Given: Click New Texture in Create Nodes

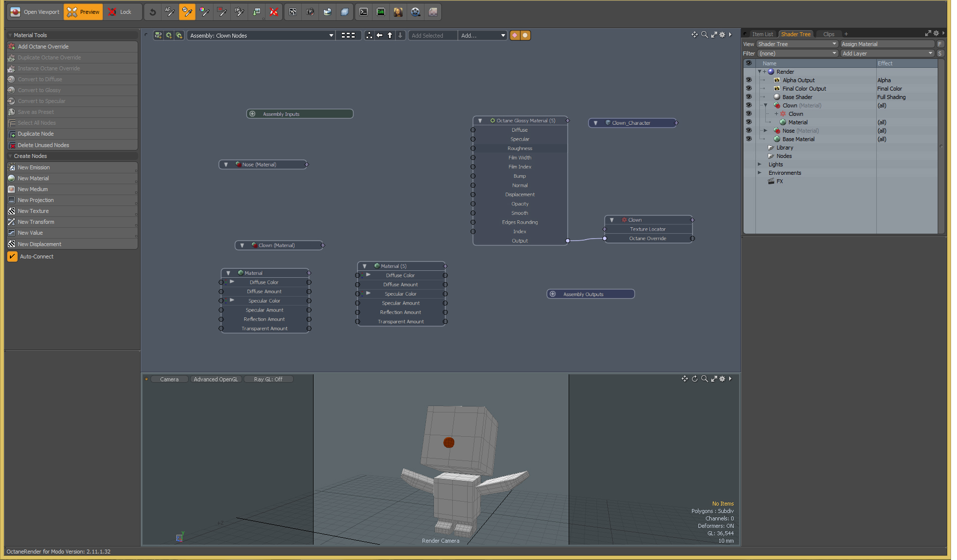Looking at the screenshot, I should 33,211.
